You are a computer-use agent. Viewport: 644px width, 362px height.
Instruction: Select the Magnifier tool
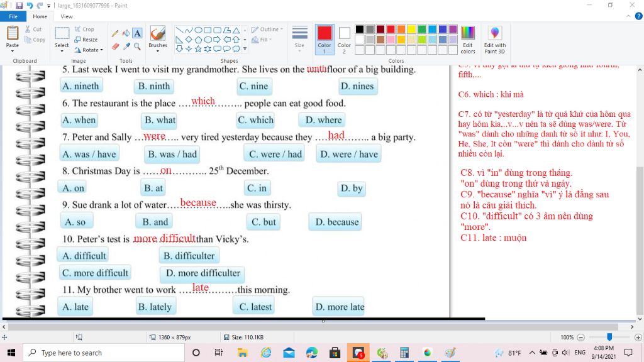(138, 47)
